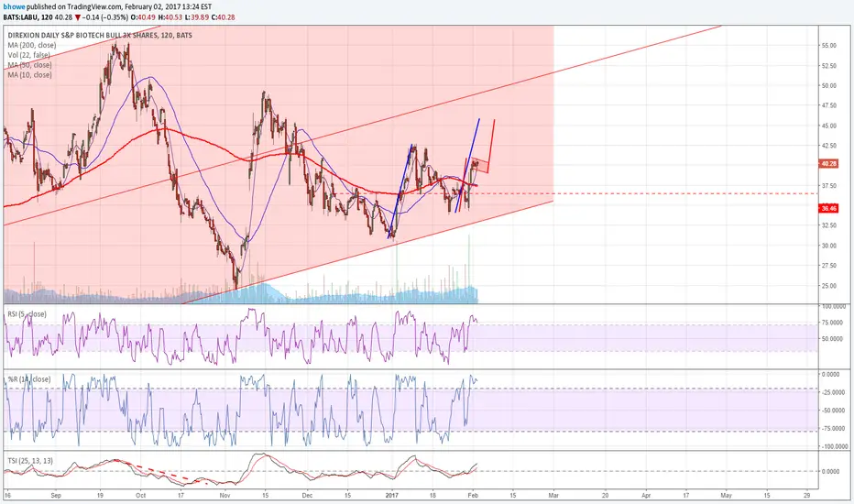Click the Nov date on time axis

click(x=224, y=495)
